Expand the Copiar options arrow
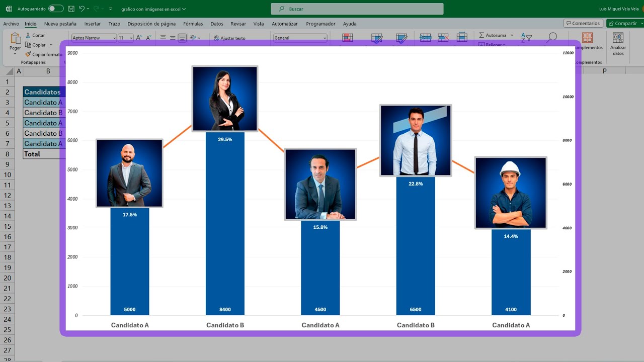The height and width of the screenshot is (362, 644). click(51, 45)
